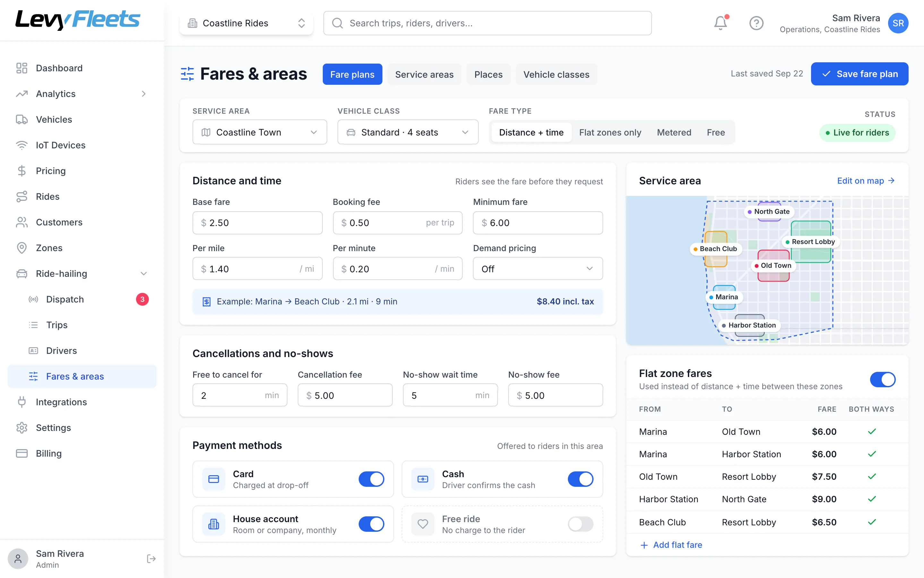Collapse the Ride-hailing sidebar group
The width and height of the screenshot is (924, 578).
click(82, 273)
